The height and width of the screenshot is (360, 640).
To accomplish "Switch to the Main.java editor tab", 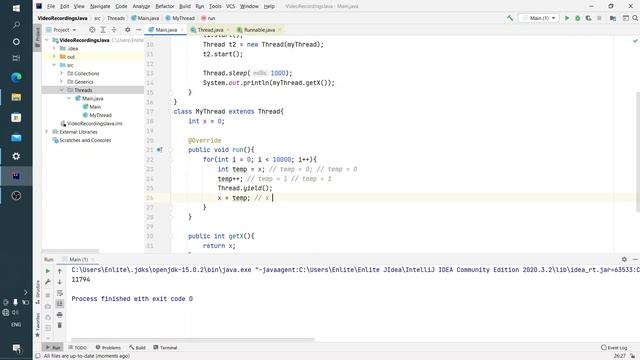I will click(166, 30).
